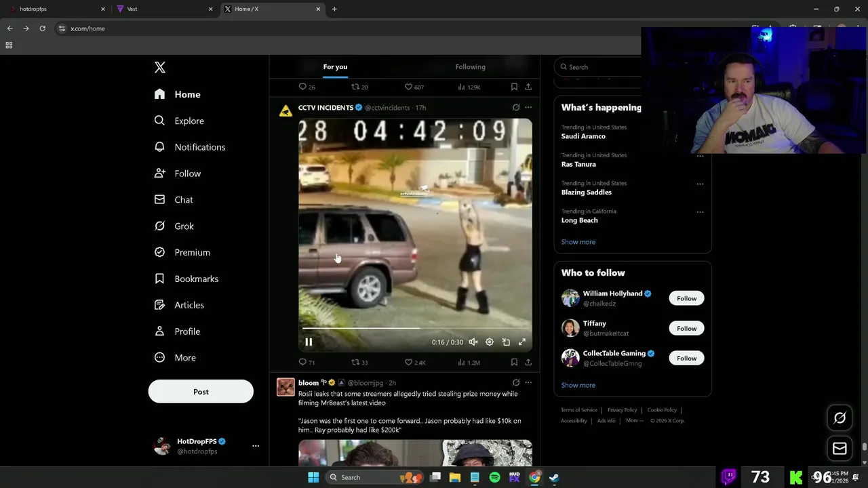Follow CollecTable Gaming

(x=686, y=358)
